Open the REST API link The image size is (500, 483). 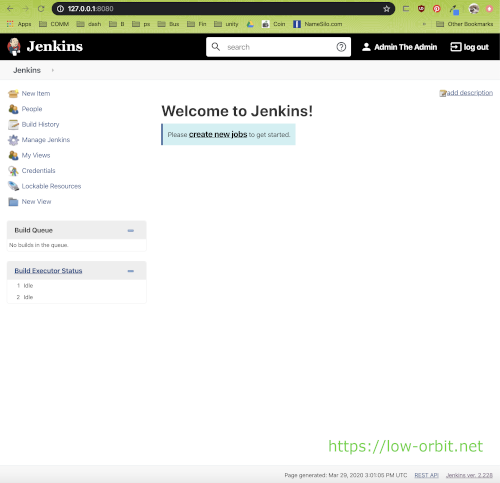coord(426,475)
